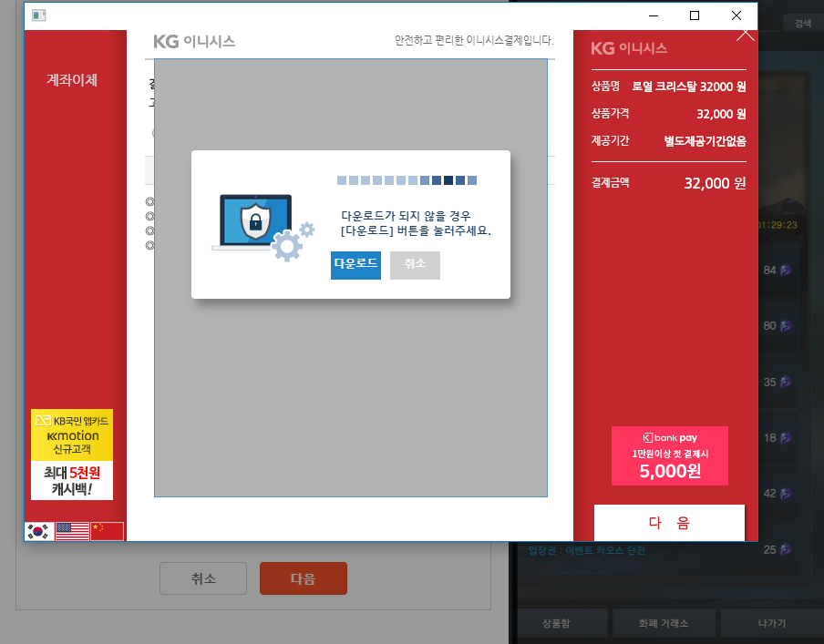Open the 화폐 거래소 tab in game shop
This screenshot has height=644, width=824.
[663, 624]
